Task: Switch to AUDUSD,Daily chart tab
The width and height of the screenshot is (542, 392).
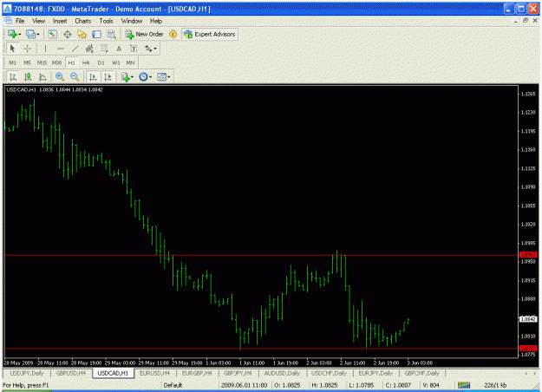Action: (282, 373)
